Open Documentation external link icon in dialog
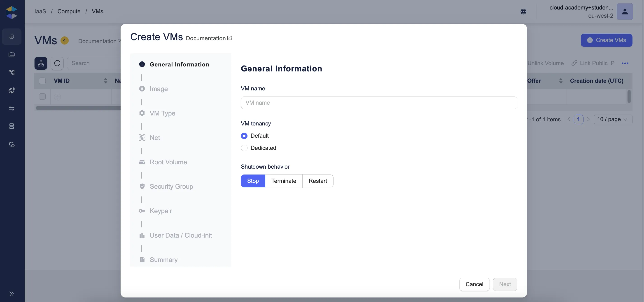This screenshot has height=302, width=644. [229, 38]
